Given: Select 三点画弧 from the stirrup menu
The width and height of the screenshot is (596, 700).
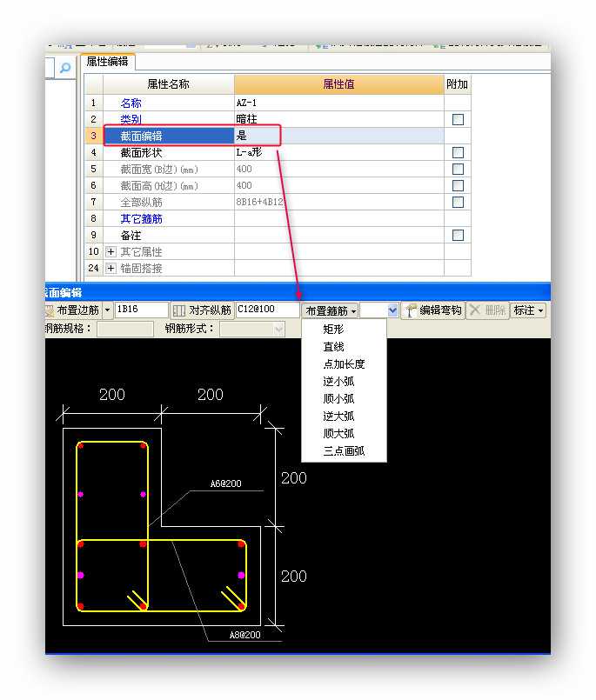Looking at the screenshot, I should click(344, 451).
